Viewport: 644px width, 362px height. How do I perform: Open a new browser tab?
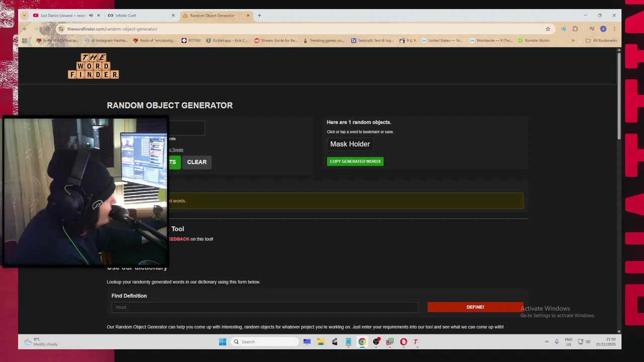259,16
